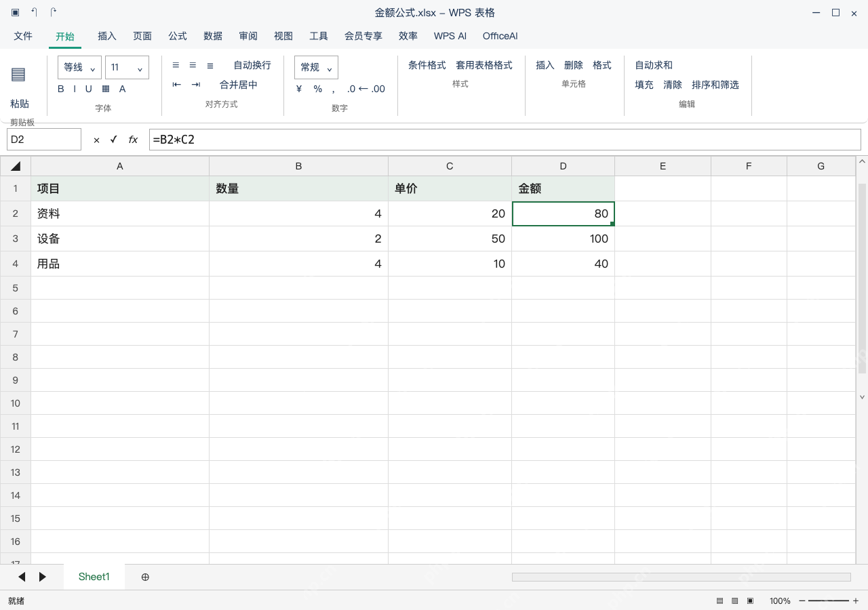Open the 排序和筛选 sort and filter menu
This screenshot has width=868, height=610.
(x=715, y=85)
